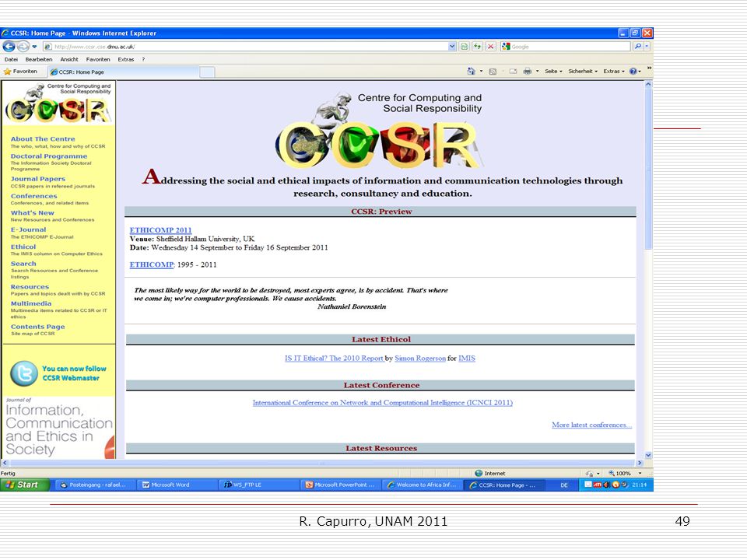
Task: Expand the Print dropdown arrow
Action: [x=538, y=72]
